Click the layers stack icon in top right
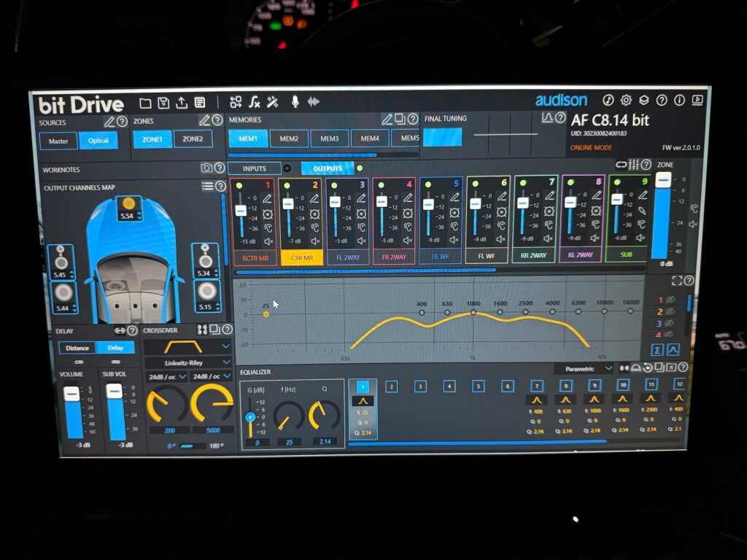747x560 pixels. click(x=643, y=100)
